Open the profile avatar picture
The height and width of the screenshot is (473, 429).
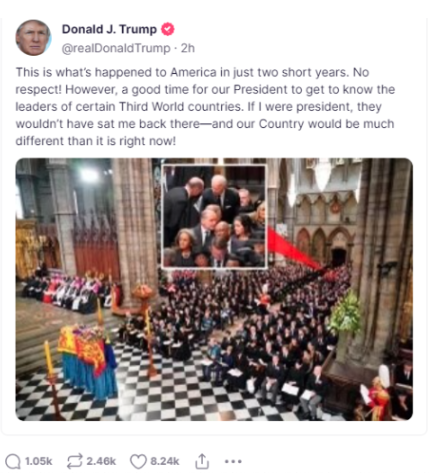[33, 37]
